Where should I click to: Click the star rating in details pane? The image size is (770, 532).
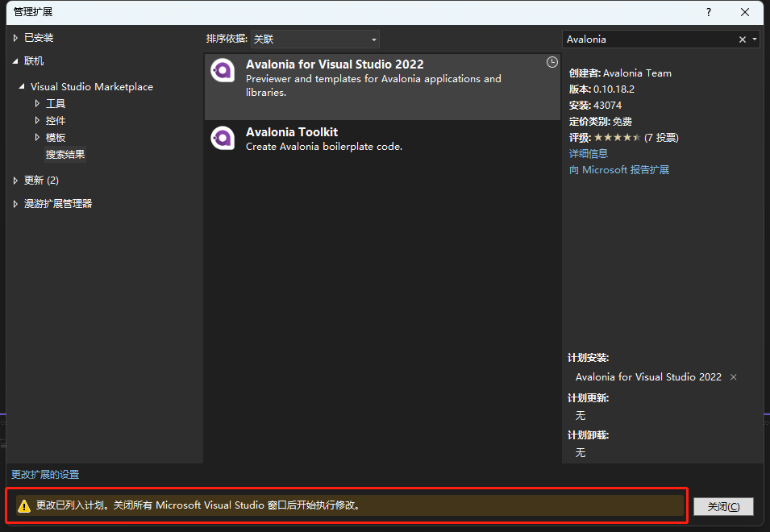617,137
